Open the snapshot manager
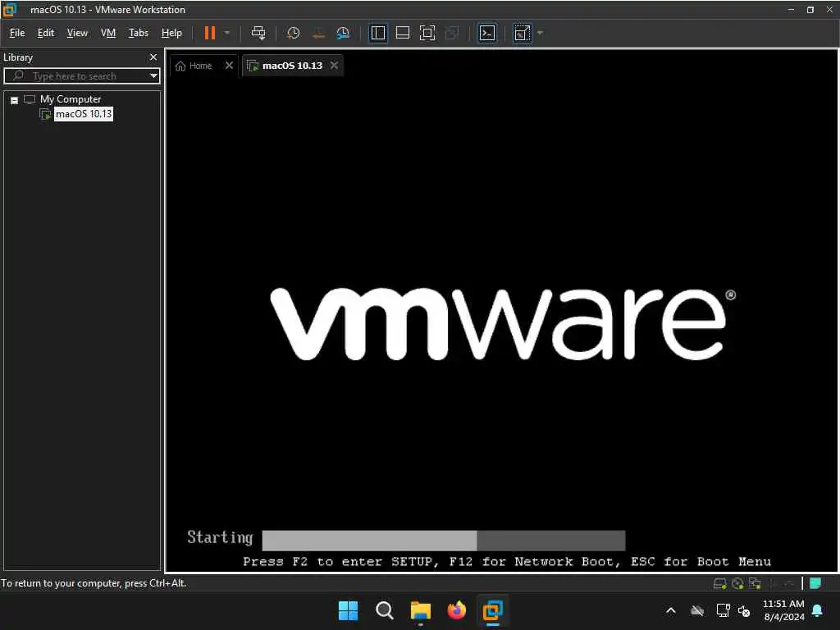Viewport: 840px width, 630px height. (343, 33)
